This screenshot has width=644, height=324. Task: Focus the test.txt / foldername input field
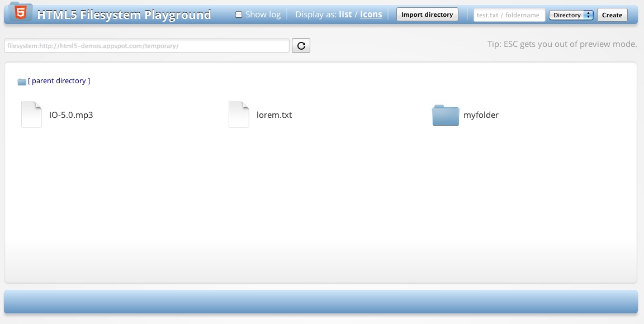(509, 15)
